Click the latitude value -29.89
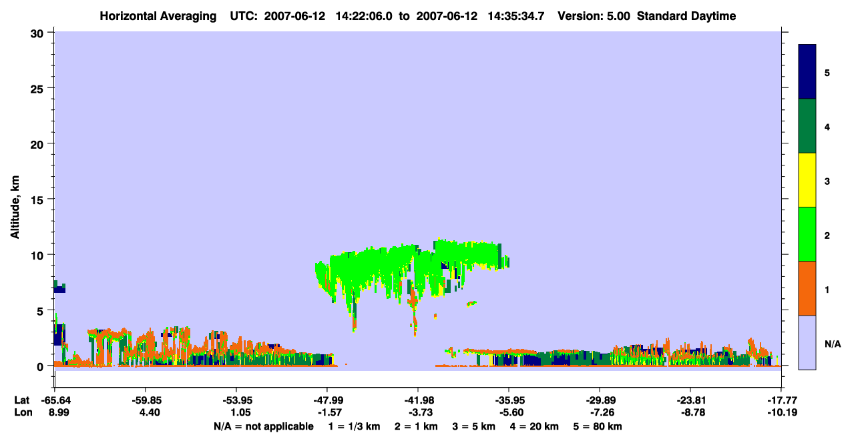The image size is (868, 445). coord(600,400)
